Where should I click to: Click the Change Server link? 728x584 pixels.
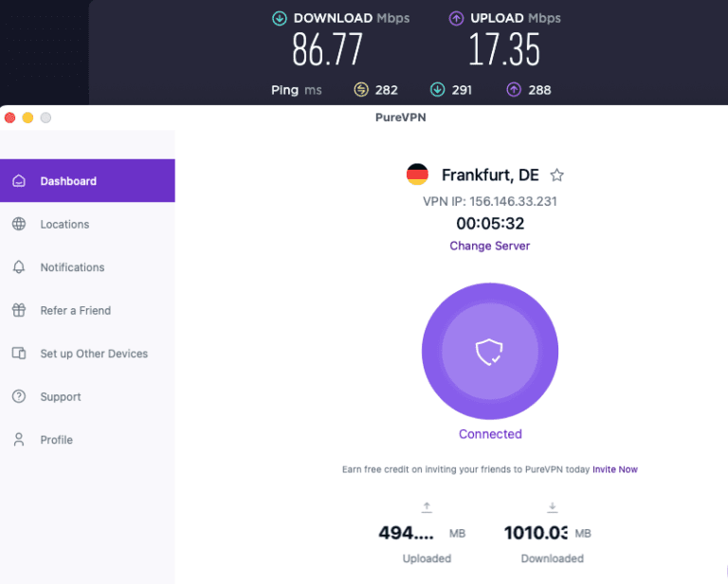[489, 246]
